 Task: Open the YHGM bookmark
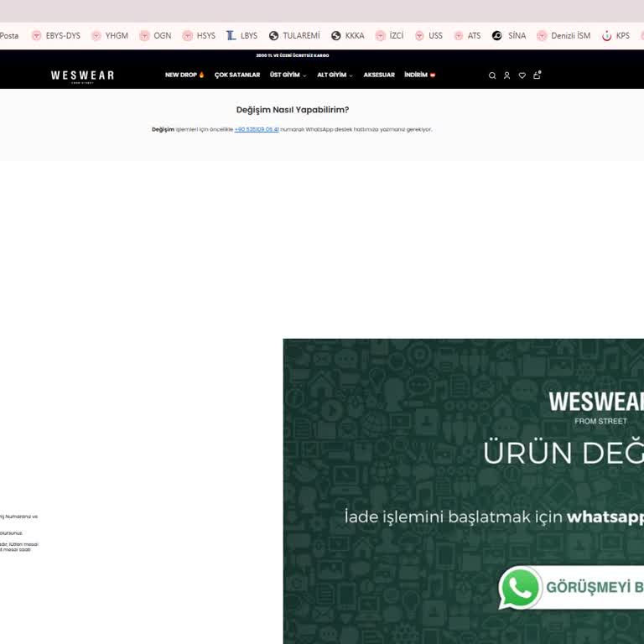pyautogui.click(x=110, y=36)
